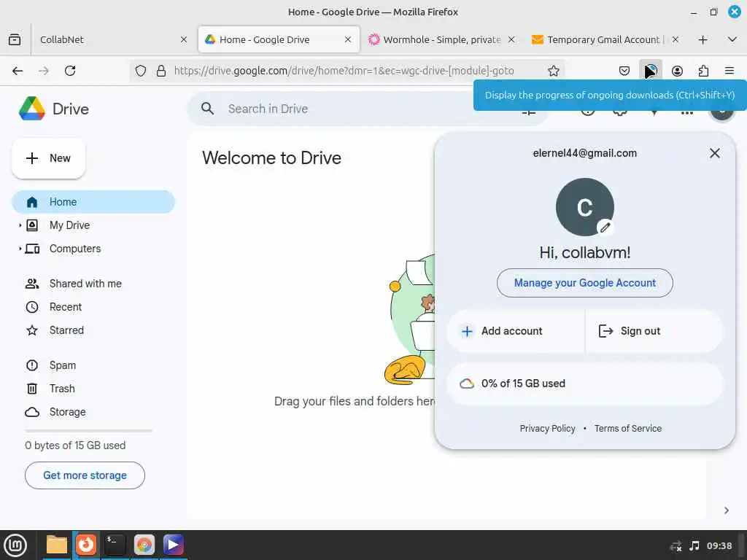Click the site security padlock icon
The height and width of the screenshot is (560, 747).
click(161, 71)
